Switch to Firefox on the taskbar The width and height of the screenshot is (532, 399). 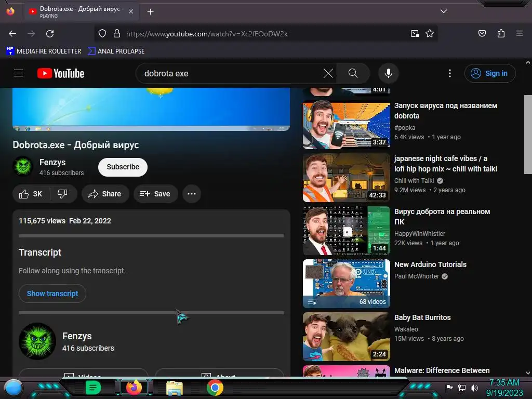point(134,388)
